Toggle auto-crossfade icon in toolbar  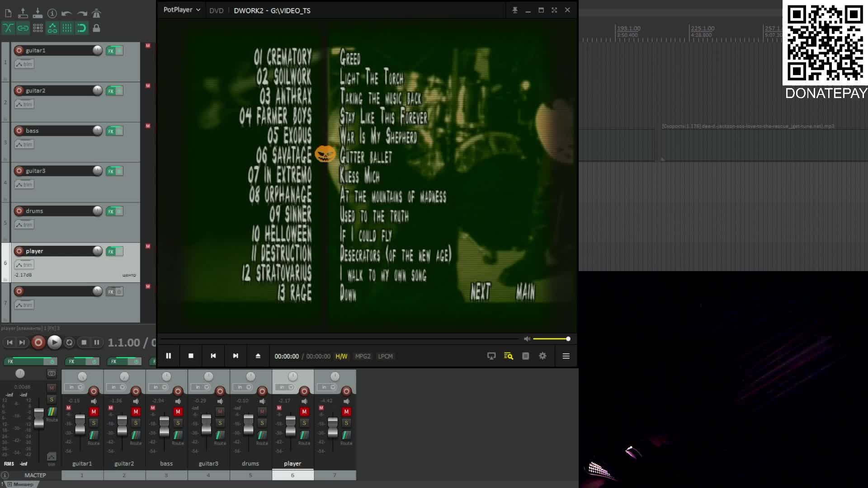click(8, 28)
